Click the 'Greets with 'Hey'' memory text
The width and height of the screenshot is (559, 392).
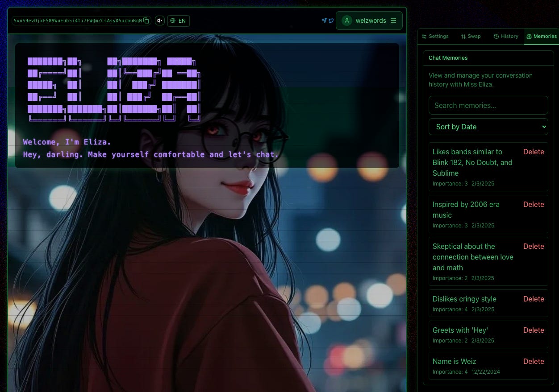click(x=460, y=330)
